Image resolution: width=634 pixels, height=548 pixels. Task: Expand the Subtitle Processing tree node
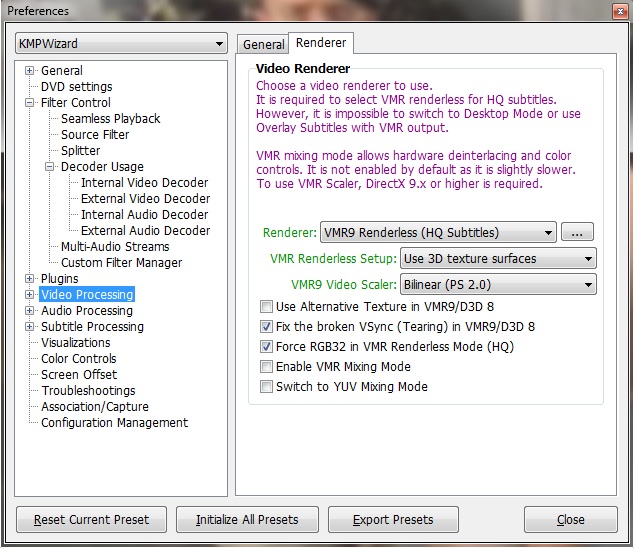[x=29, y=326]
